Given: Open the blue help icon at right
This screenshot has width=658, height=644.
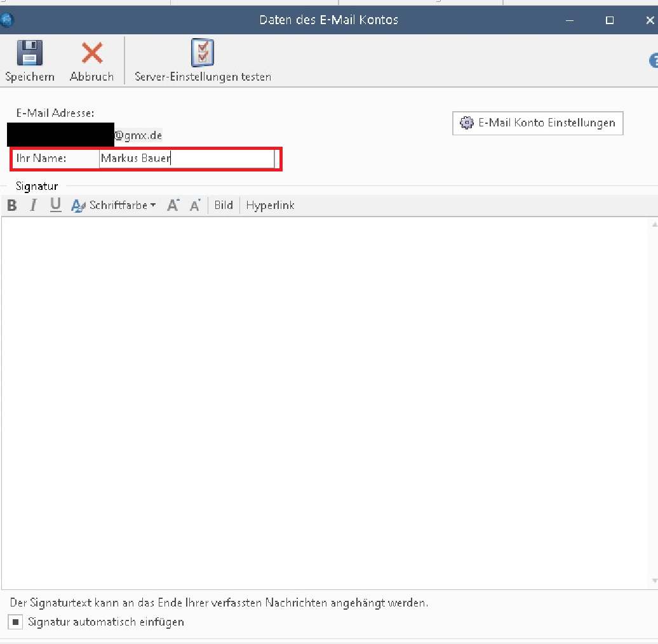Looking at the screenshot, I should click(654, 60).
